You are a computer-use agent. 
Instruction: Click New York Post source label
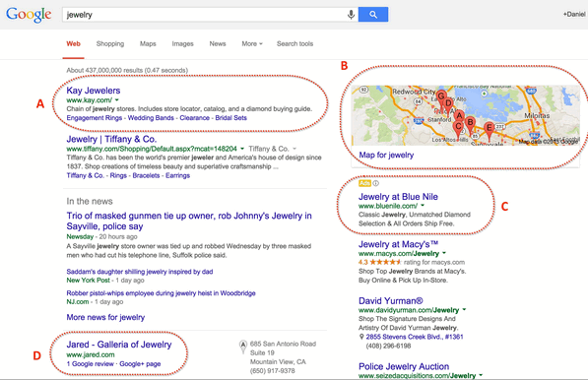tap(88, 280)
